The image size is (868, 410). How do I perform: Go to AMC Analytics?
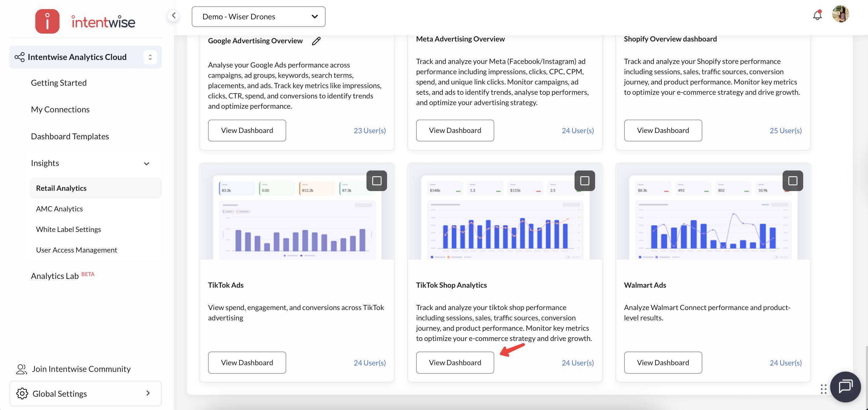point(59,209)
